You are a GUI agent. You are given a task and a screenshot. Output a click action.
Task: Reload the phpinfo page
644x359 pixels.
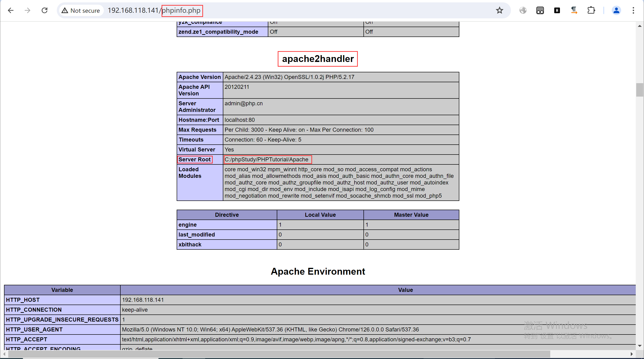click(45, 10)
